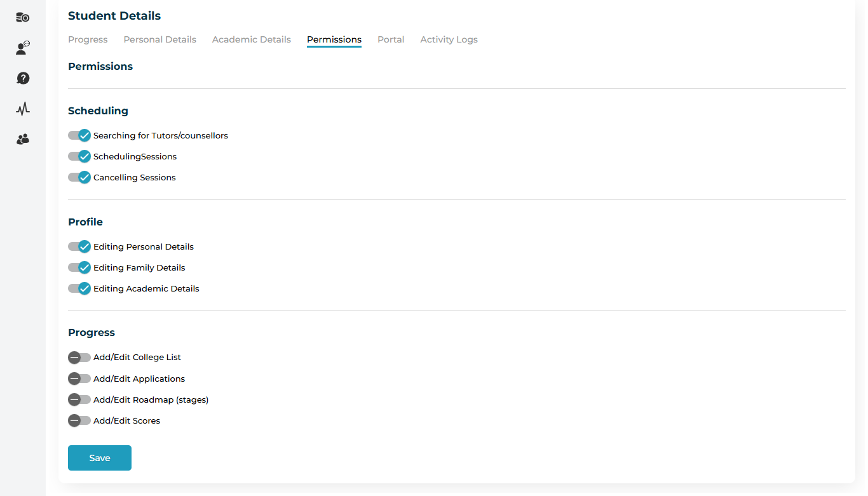
Task: Open the users group icon in sidebar
Action: 23,139
